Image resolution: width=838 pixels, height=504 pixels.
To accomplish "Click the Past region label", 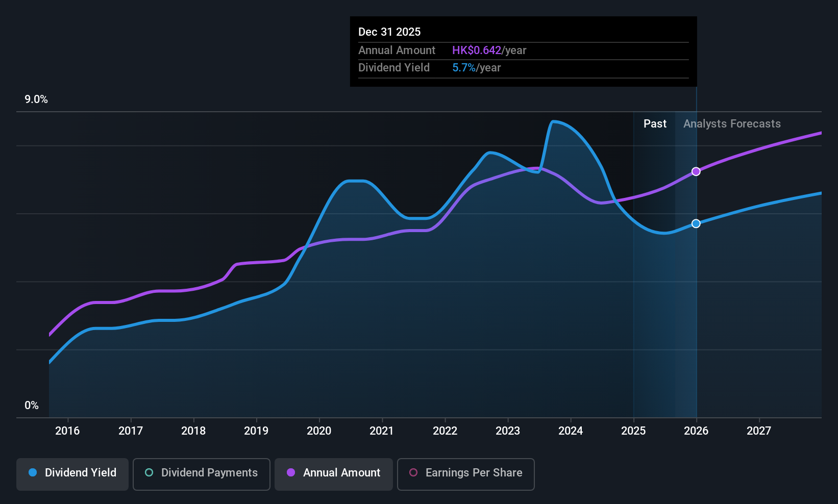I will 655,124.
